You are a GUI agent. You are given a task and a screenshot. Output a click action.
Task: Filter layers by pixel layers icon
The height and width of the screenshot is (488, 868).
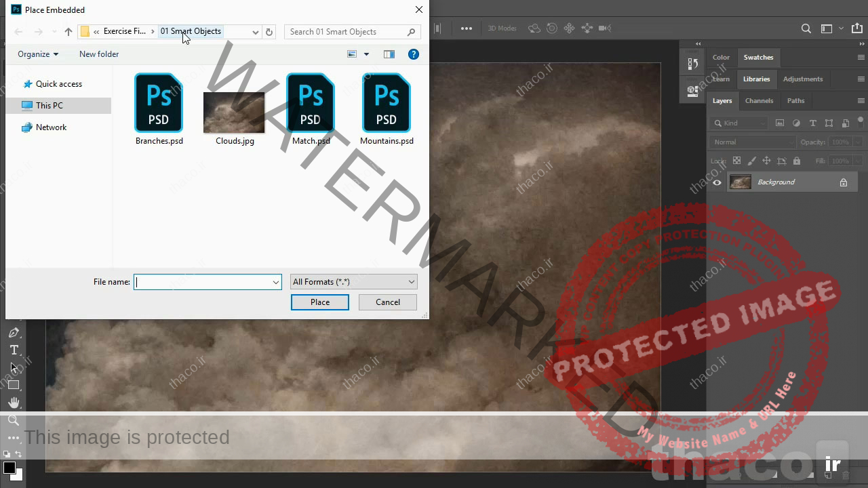tap(780, 123)
